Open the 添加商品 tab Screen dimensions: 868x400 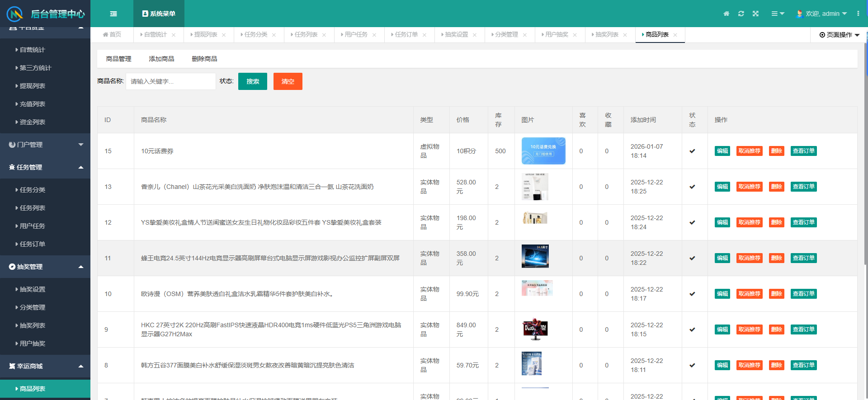coord(161,59)
